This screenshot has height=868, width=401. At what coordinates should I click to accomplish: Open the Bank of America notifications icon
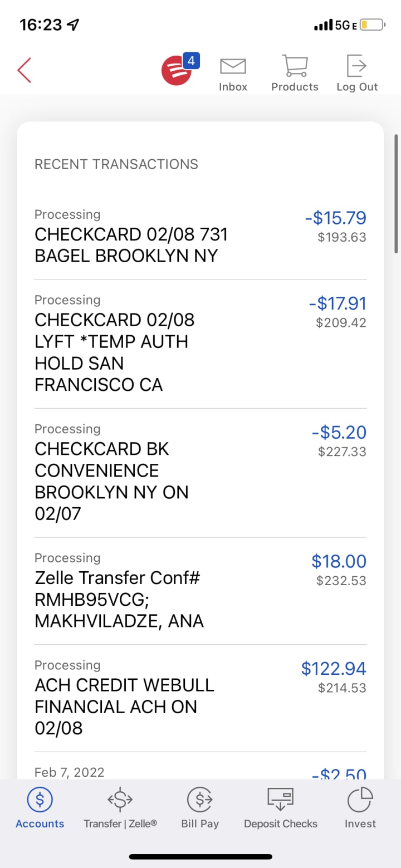[177, 71]
